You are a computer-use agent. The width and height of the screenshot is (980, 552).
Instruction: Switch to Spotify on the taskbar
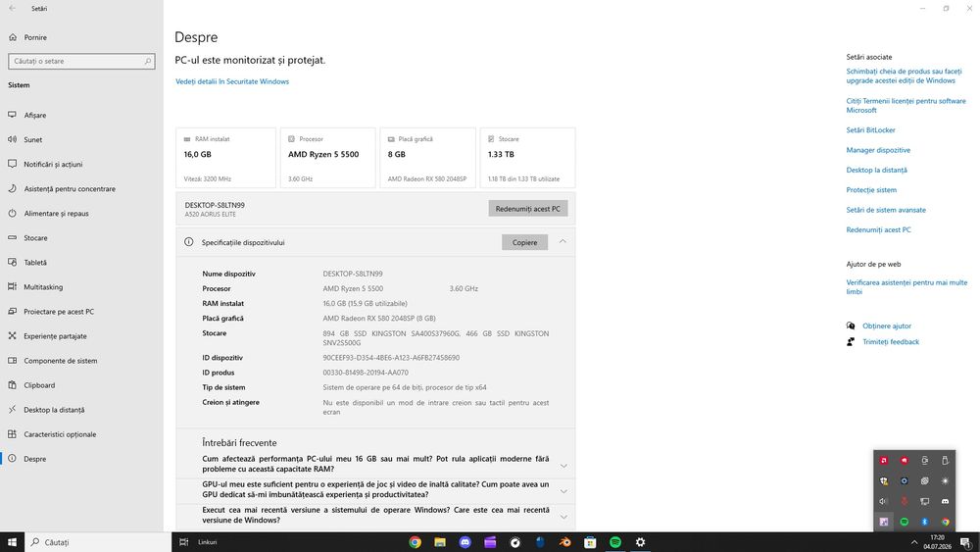615,542
